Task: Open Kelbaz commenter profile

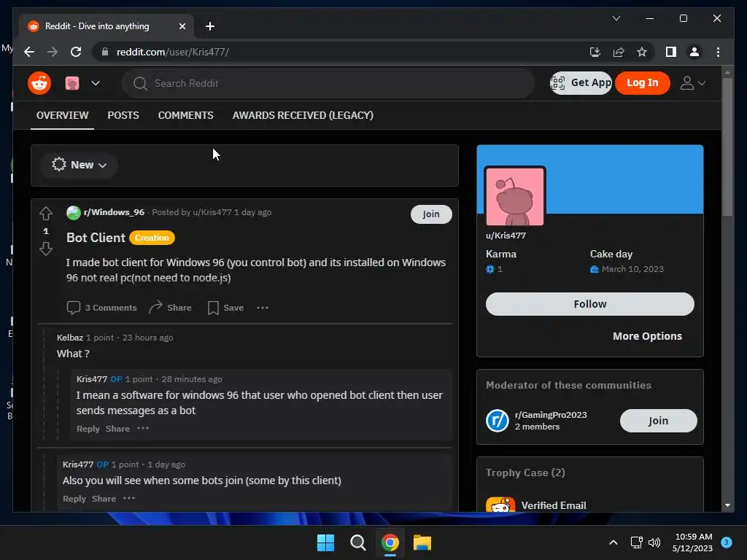Action: pos(69,338)
